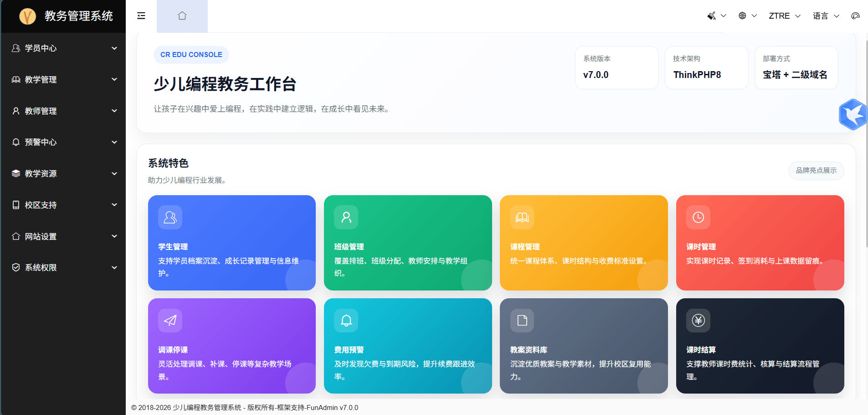Click the 学生管理 card user icon
The image size is (868, 415).
point(170,218)
